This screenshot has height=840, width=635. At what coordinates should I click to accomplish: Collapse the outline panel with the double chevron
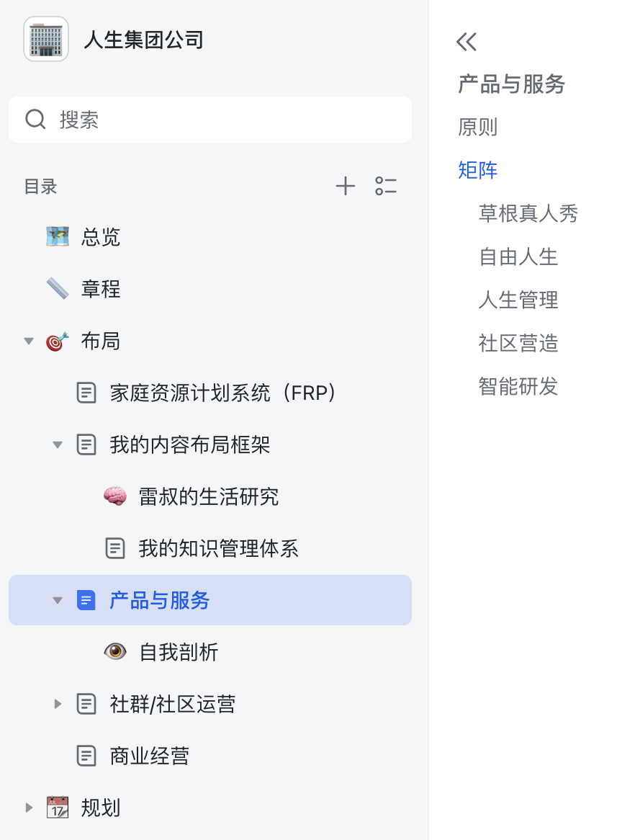[467, 43]
